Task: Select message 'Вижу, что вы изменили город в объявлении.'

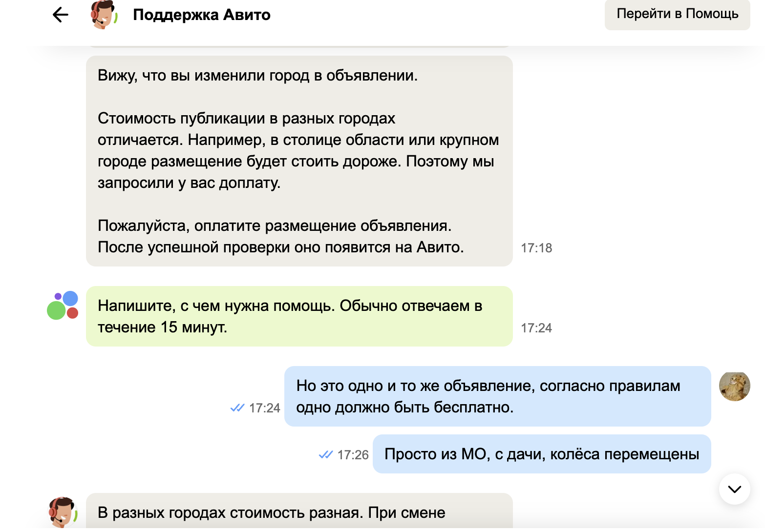Action: point(258,76)
